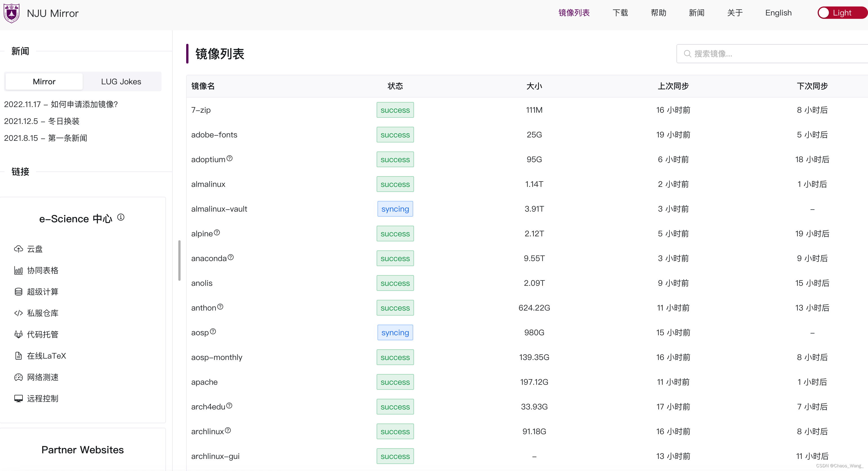Select the 私服仓库 code brackets icon

coord(19,313)
